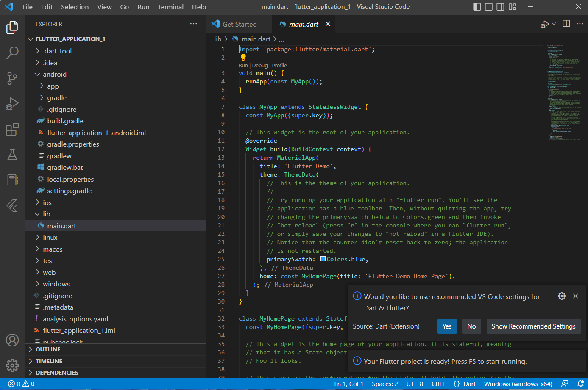Click the lightbulb code action icon
The width and height of the screenshot is (588, 390).
click(243, 58)
